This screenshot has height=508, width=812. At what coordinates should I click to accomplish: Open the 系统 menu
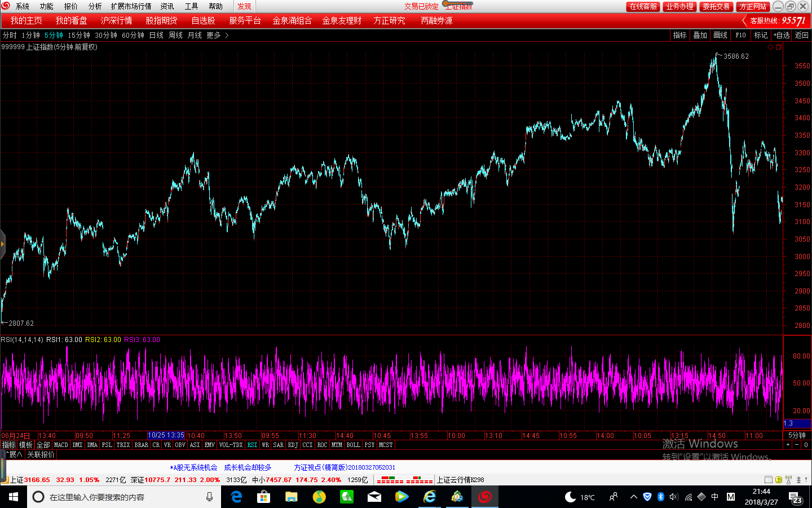(x=23, y=6)
